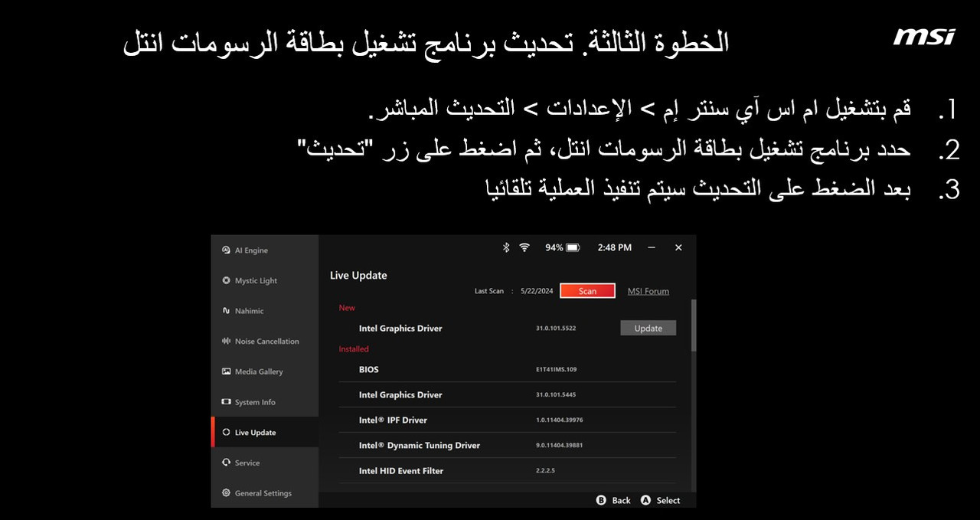Click the Wi-Fi status icon
This screenshot has width=980, height=520.
[x=524, y=247]
